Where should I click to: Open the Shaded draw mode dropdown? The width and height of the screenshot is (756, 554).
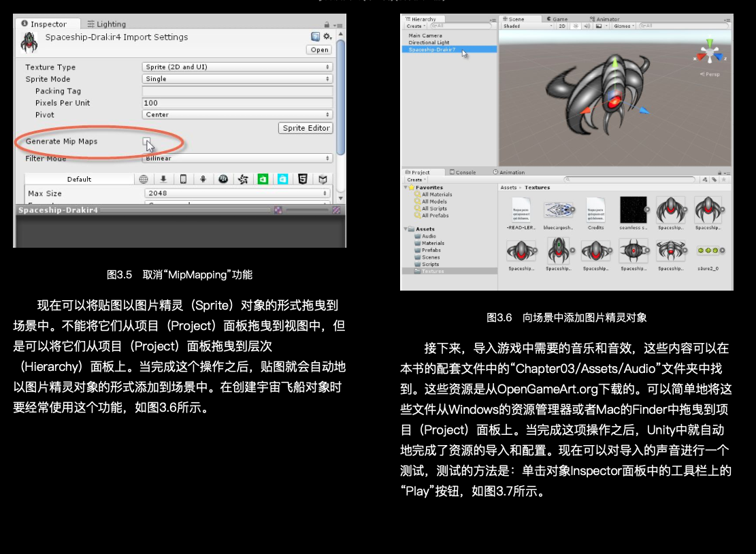528,26
